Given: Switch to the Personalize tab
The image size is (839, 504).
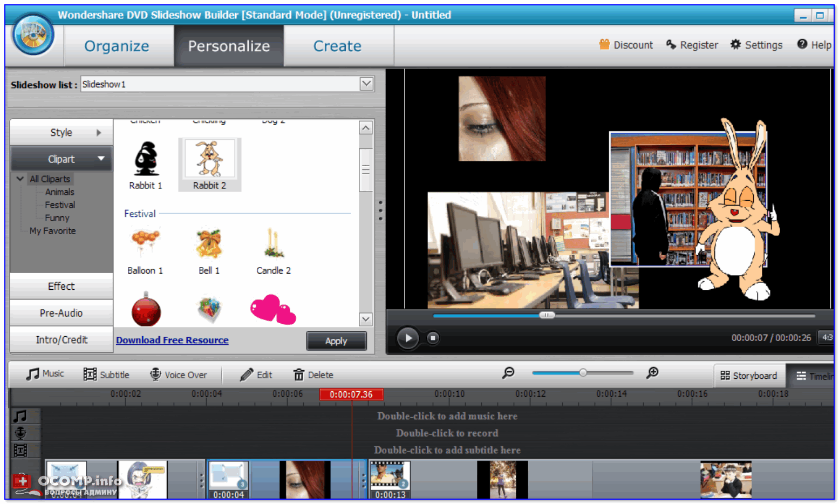Looking at the screenshot, I should click(229, 46).
